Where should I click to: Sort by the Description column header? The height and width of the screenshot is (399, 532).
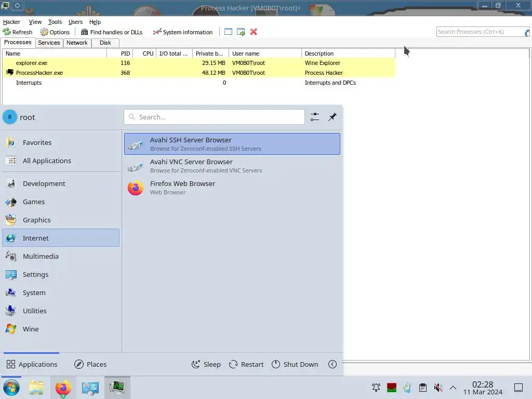click(x=348, y=54)
